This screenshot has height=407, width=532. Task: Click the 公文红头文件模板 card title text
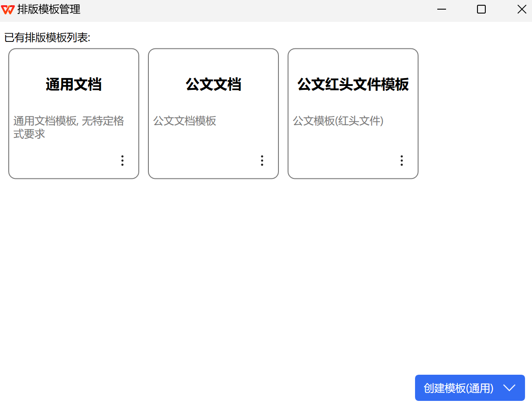click(x=353, y=85)
